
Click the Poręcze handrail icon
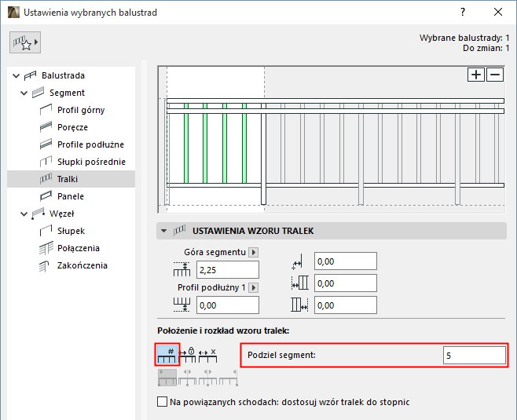[x=46, y=127]
